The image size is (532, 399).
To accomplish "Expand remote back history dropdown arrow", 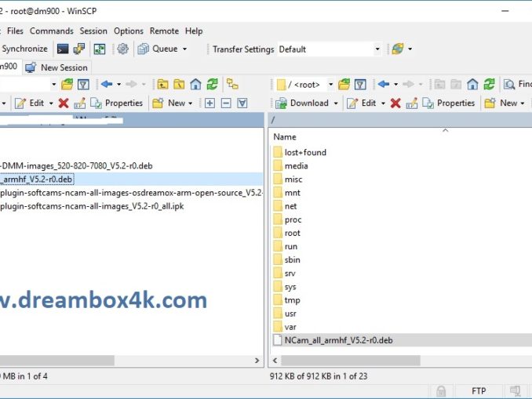I will (x=396, y=84).
